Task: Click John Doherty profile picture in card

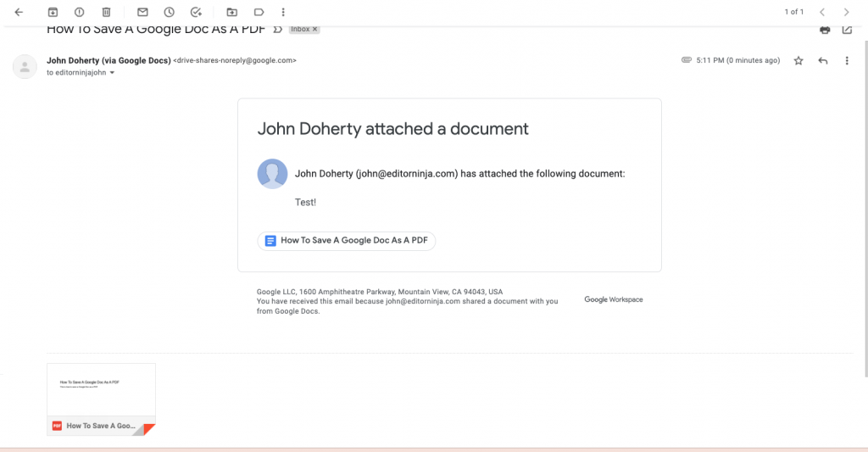Action: tap(272, 174)
